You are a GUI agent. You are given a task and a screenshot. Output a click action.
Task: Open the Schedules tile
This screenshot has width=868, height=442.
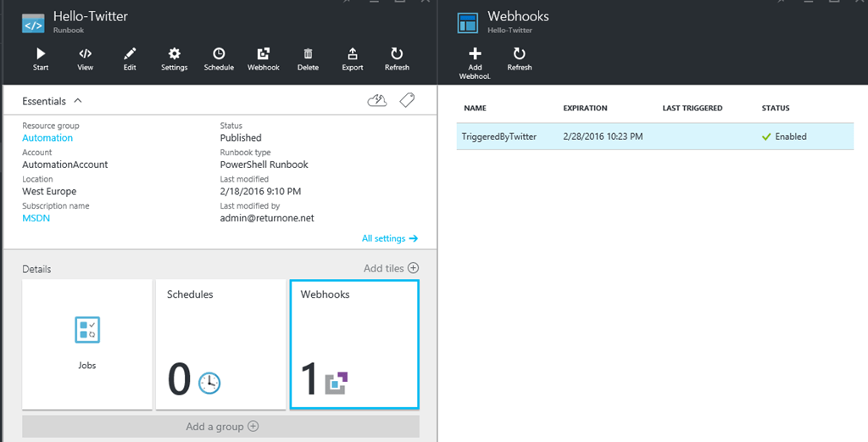pyautogui.click(x=220, y=344)
